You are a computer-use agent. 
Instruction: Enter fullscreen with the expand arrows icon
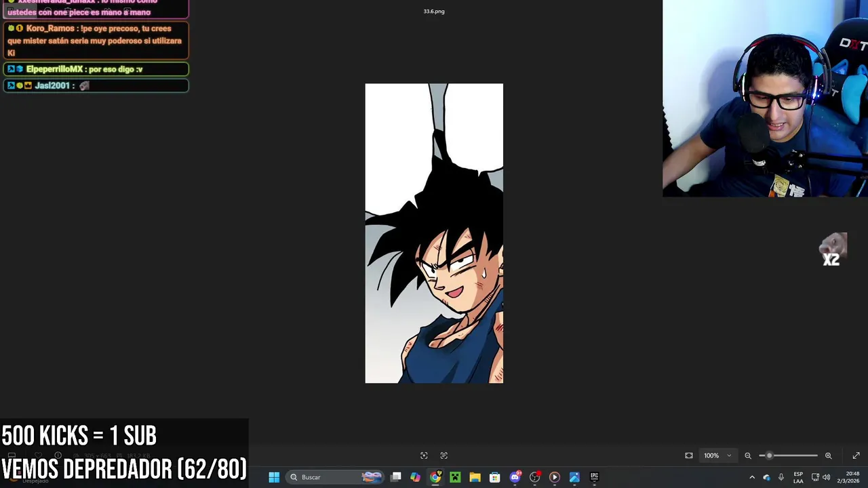[x=856, y=455]
